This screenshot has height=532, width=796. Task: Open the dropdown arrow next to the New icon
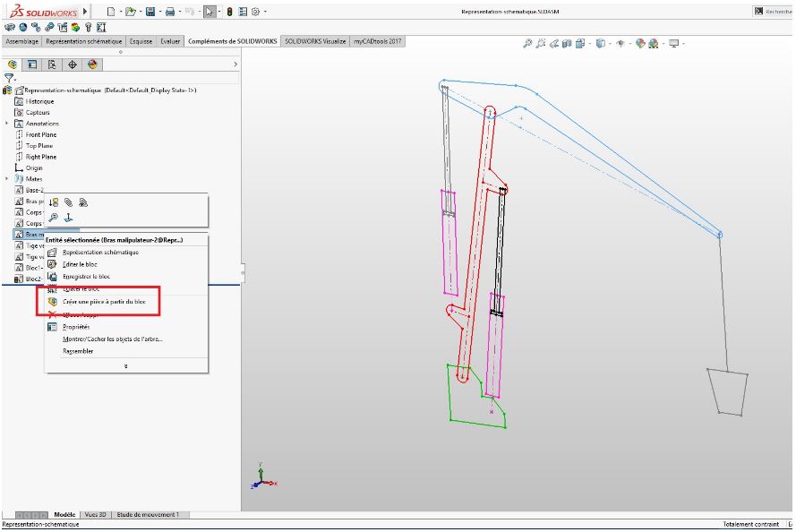[x=120, y=11]
